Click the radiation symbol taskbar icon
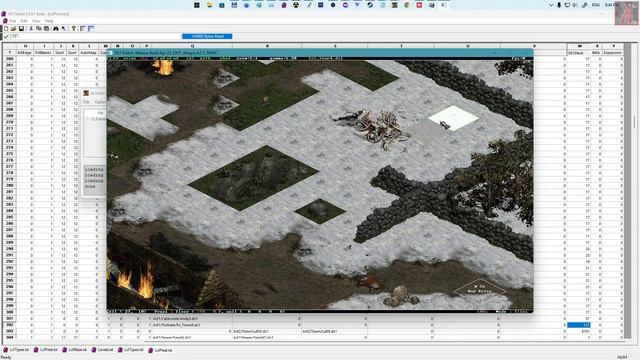 (296, 5)
